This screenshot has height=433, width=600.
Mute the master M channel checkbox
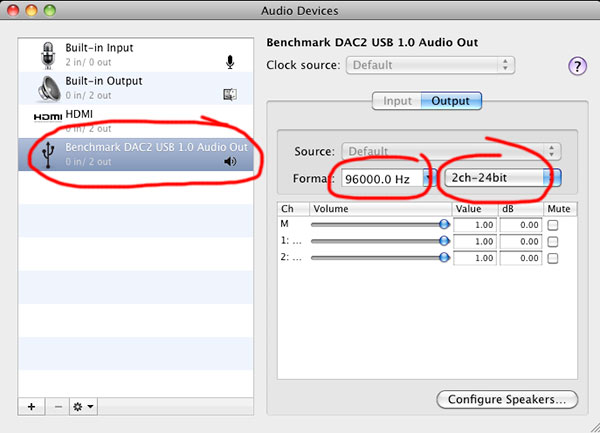(553, 225)
